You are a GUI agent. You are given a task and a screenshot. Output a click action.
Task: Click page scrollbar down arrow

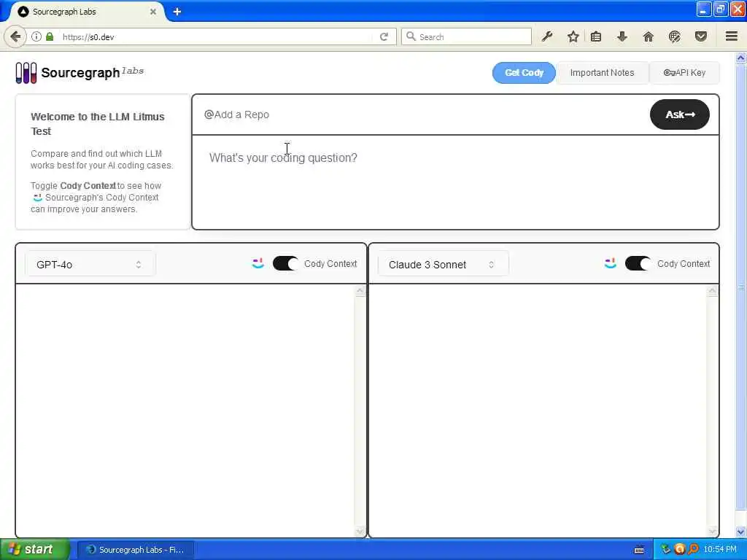(741, 532)
